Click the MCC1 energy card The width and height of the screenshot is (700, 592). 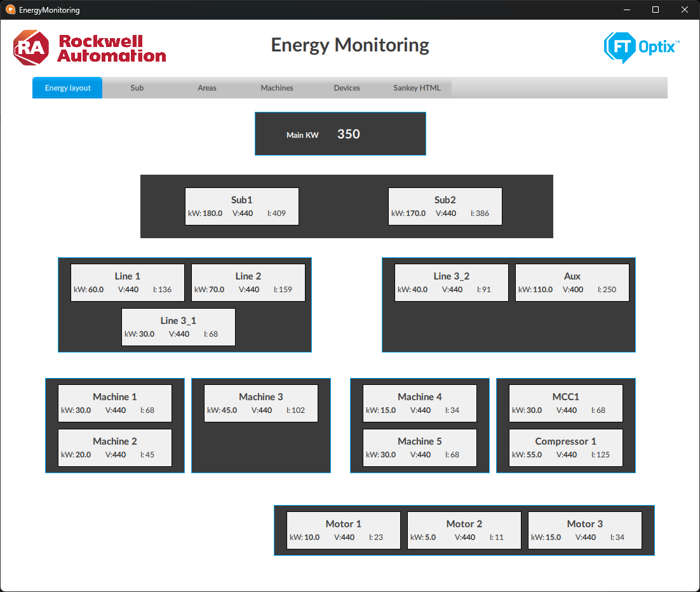(x=565, y=403)
